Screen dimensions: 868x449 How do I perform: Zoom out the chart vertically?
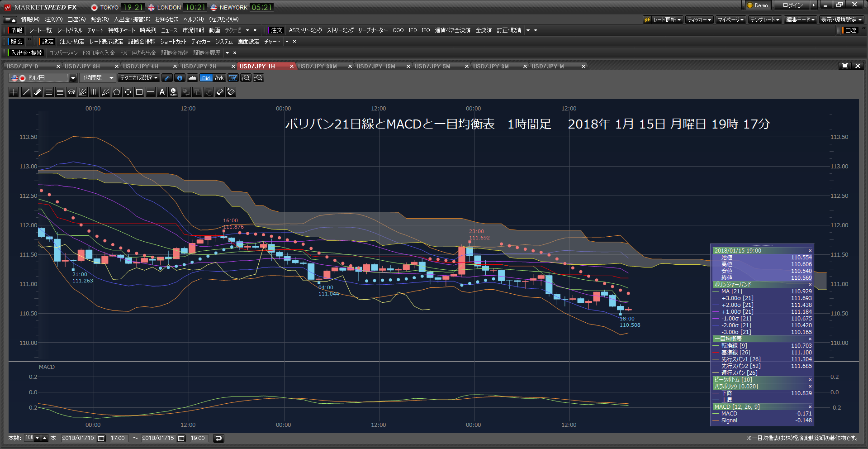[246, 78]
